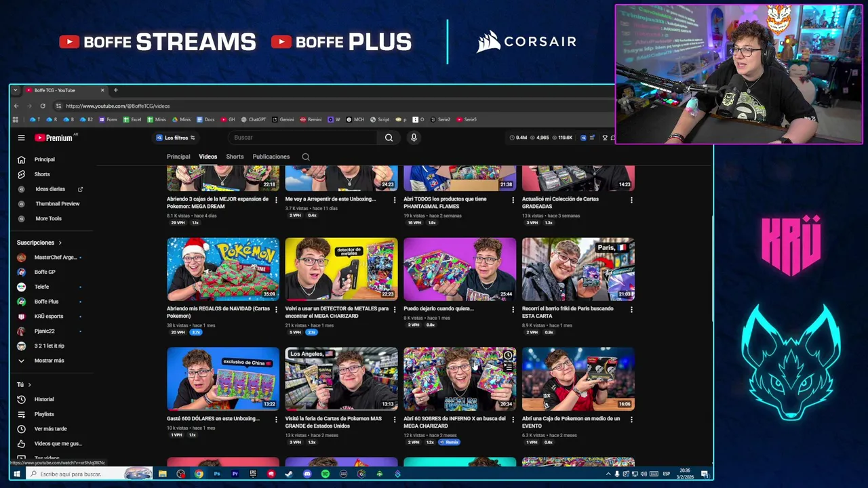Open the YouTube hamburger guide menu
This screenshot has width=868, height=488.
pos(21,138)
